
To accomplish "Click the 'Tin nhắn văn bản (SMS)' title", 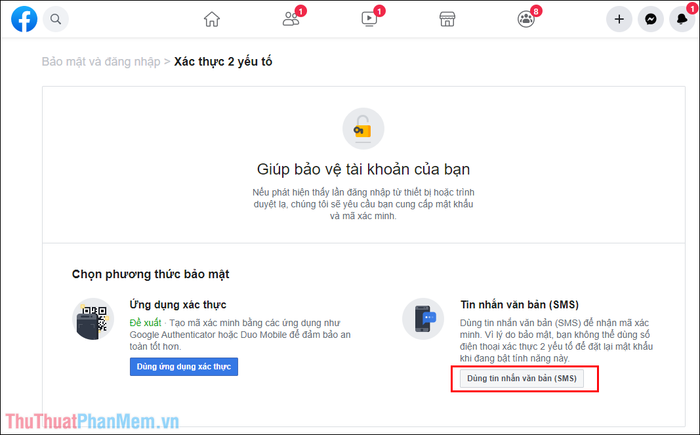I will click(520, 305).
